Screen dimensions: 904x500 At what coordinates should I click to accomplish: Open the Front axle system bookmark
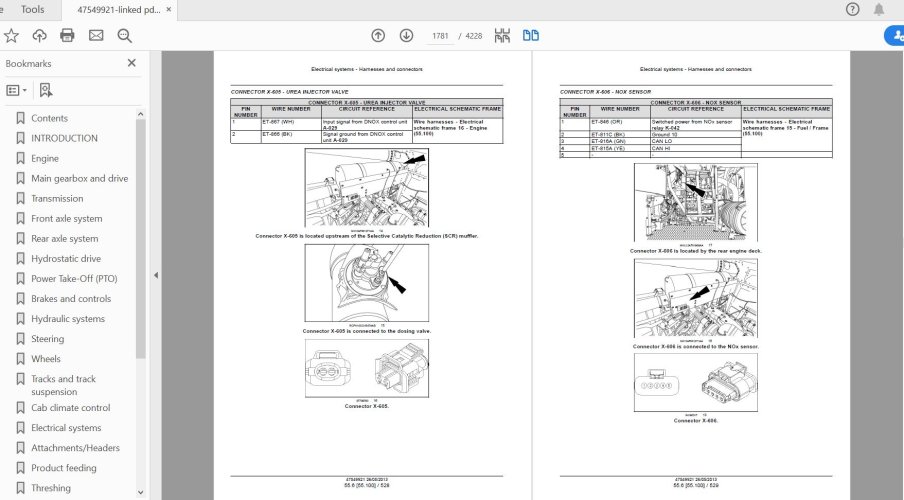[x=66, y=219]
